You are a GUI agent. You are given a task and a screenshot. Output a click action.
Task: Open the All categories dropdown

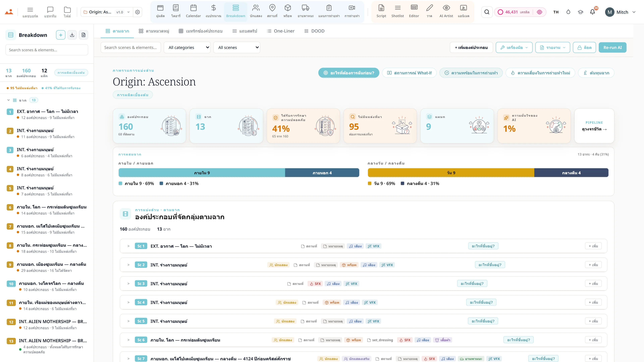(x=187, y=47)
